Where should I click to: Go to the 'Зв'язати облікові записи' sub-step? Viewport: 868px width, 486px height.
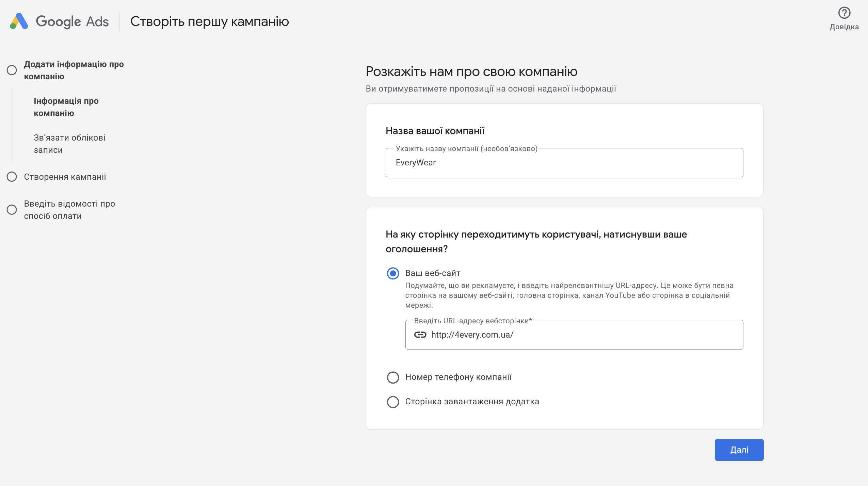(69, 144)
